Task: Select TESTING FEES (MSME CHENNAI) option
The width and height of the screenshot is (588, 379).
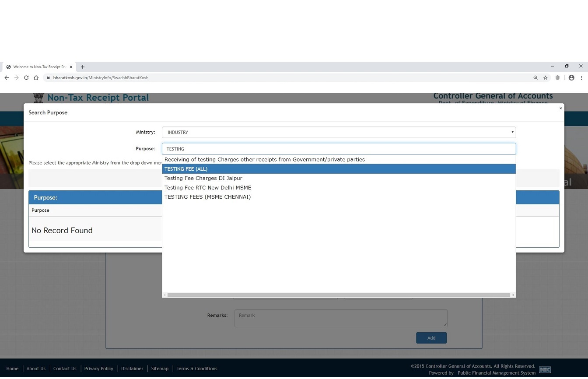Action: click(x=207, y=197)
